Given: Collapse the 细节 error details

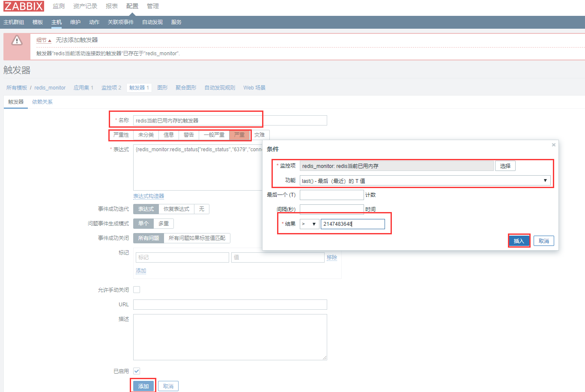Looking at the screenshot, I should coord(44,40).
